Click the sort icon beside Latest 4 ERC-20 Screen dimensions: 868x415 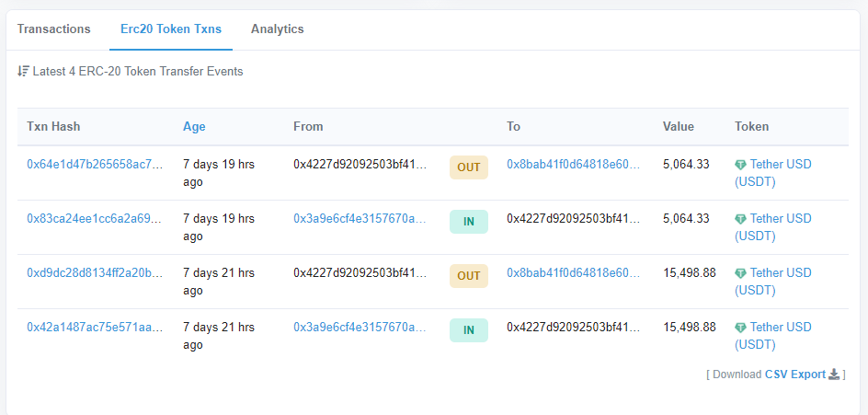23,71
